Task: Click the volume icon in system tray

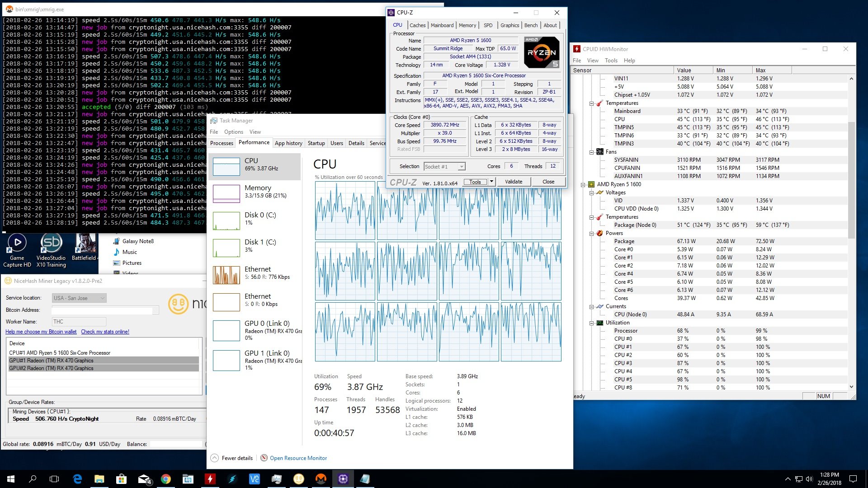Action: pyautogui.click(x=809, y=479)
